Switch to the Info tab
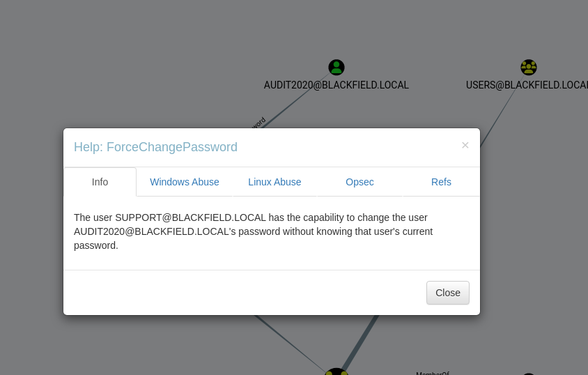 pos(100,182)
